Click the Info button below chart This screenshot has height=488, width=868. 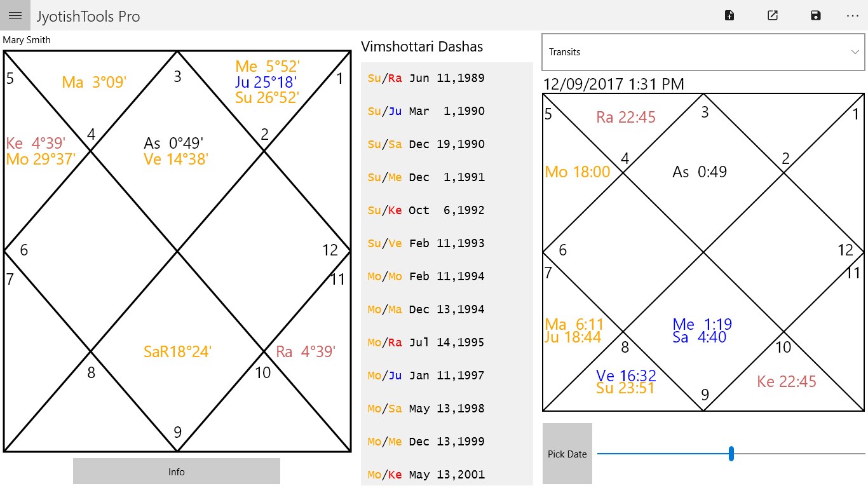(x=177, y=471)
